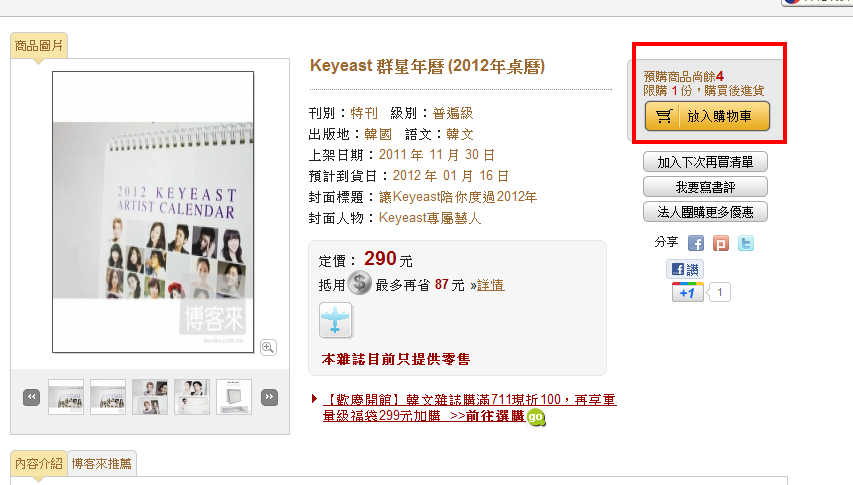Click 法人團購更多優惠 button
The width and height of the screenshot is (853, 485).
[x=705, y=212]
